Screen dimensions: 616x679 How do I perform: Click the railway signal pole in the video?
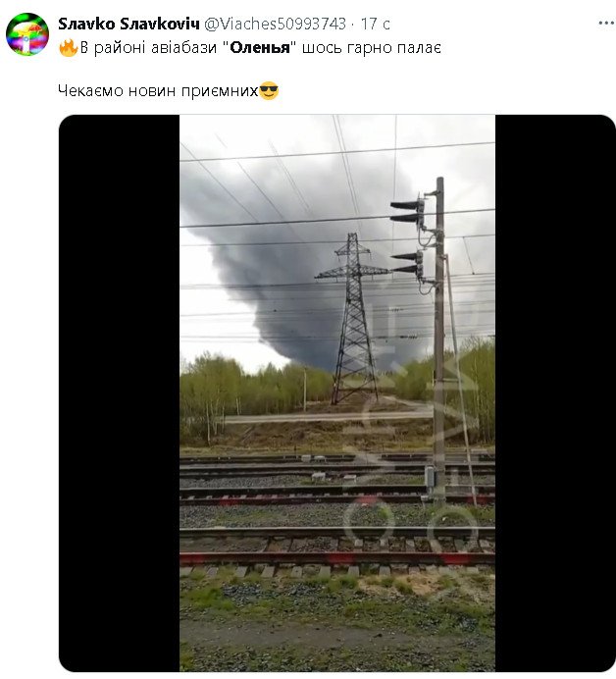click(x=439, y=338)
